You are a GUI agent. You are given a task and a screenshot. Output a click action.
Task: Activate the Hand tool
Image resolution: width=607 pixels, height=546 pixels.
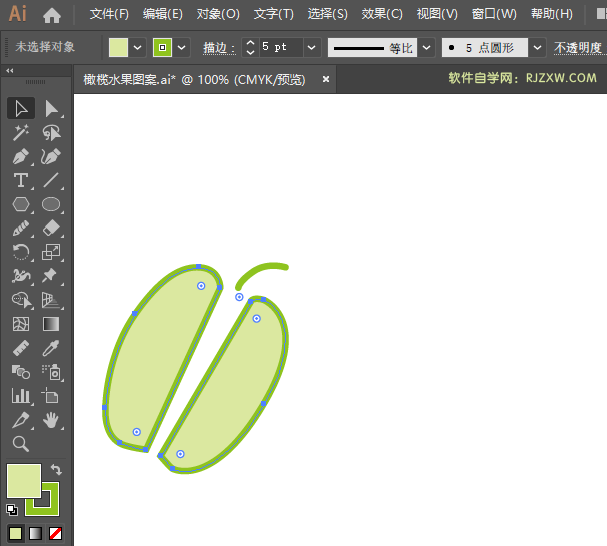pyautogui.click(x=51, y=420)
